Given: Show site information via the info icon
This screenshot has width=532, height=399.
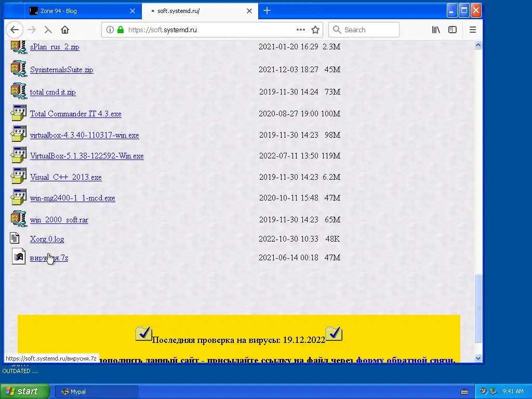Looking at the screenshot, I should [110, 30].
